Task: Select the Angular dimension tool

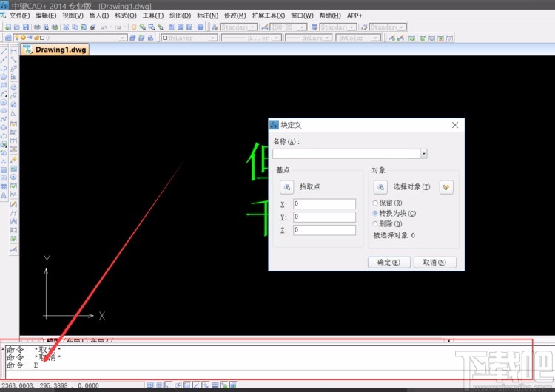Action: (x=13, y=114)
